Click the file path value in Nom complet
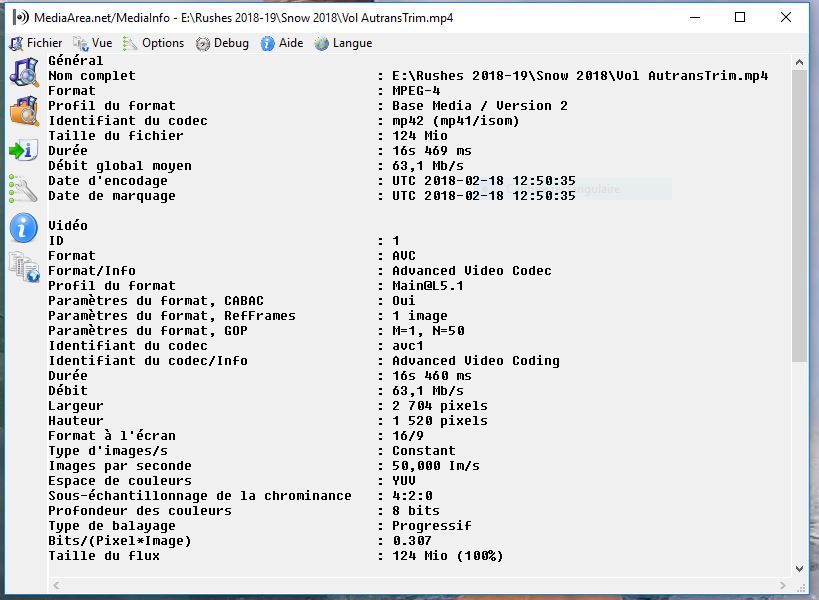819x600 pixels. click(x=580, y=76)
